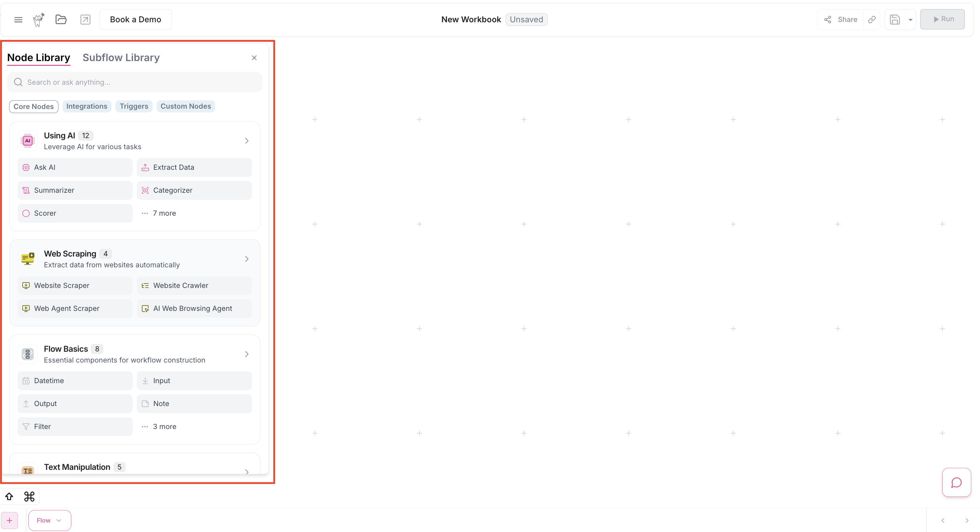This screenshot has width=980, height=532.
Task: Add the Website Scraper node
Action: pos(75,285)
